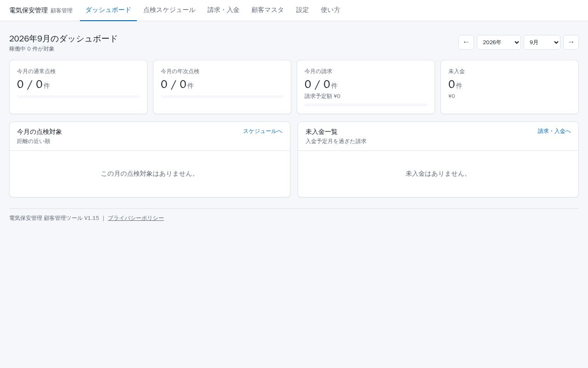Click the 入金予定月を過ぎた請求 subtitle
The height and width of the screenshot is (368, 588).
tap(336, 141)
